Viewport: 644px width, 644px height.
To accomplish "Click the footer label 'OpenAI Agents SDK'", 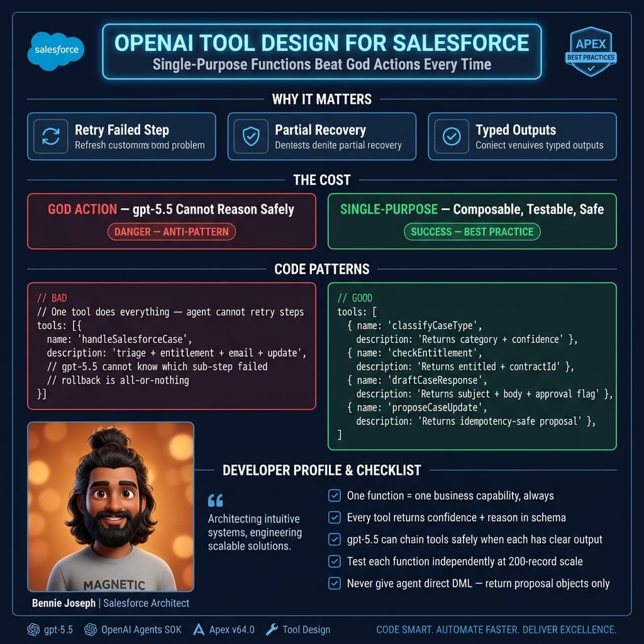I will [x=142, y=630].
